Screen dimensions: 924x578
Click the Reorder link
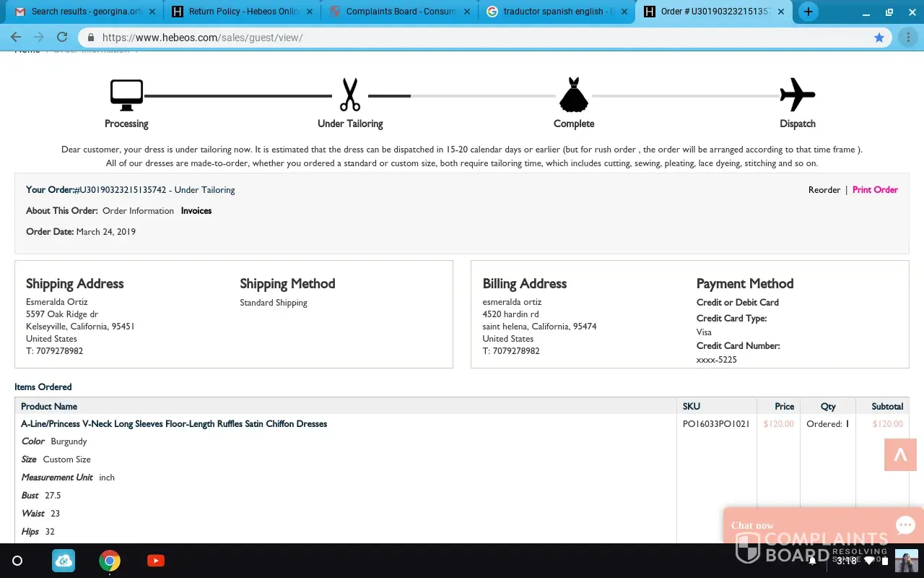pos(824,190)
